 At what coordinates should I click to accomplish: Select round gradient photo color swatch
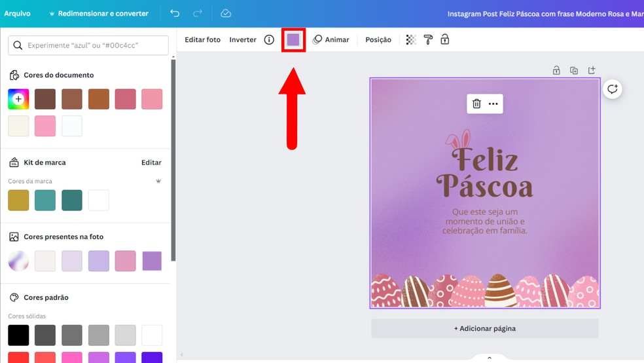click(x=18, y=261)
